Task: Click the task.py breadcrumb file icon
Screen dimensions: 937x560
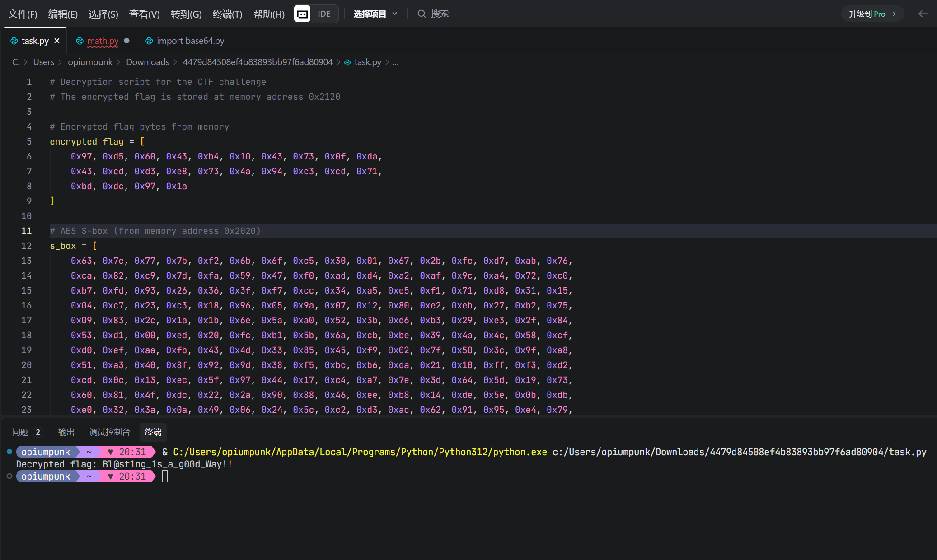Action: (x=347, y=62)
